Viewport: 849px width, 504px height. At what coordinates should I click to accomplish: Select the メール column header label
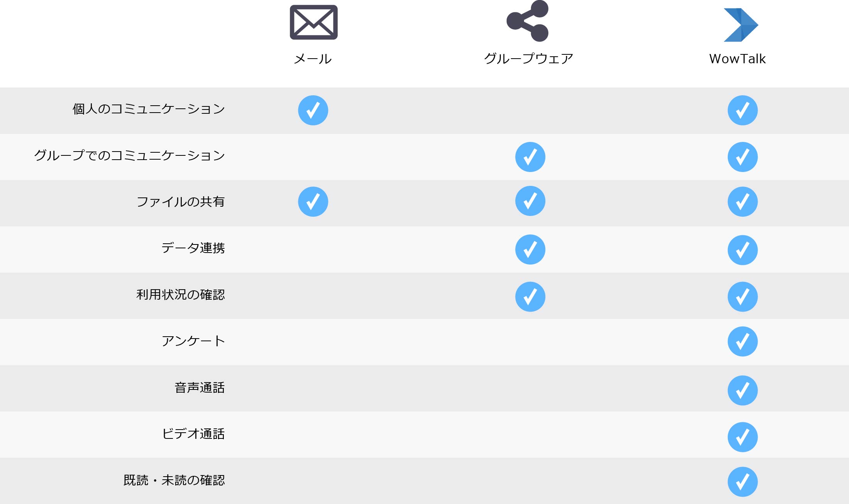coord(313,59)
